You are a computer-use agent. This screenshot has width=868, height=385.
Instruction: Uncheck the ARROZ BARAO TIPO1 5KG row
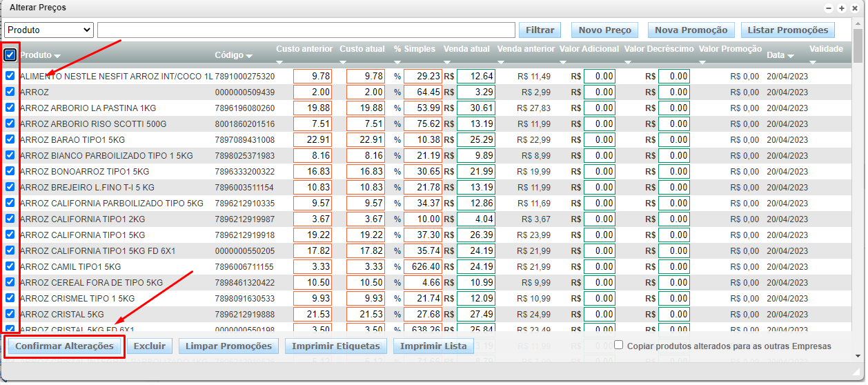click(10, 139)
